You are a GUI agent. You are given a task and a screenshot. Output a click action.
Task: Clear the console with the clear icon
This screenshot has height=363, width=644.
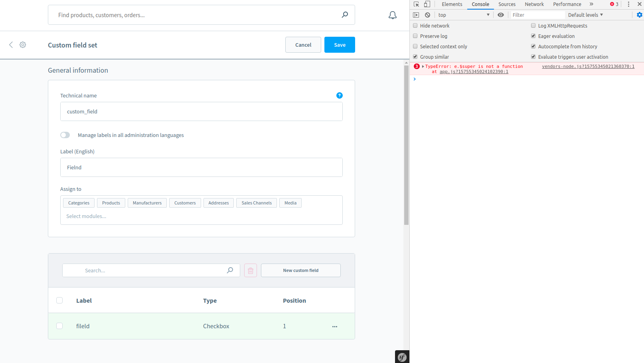[x=427, y=15]
